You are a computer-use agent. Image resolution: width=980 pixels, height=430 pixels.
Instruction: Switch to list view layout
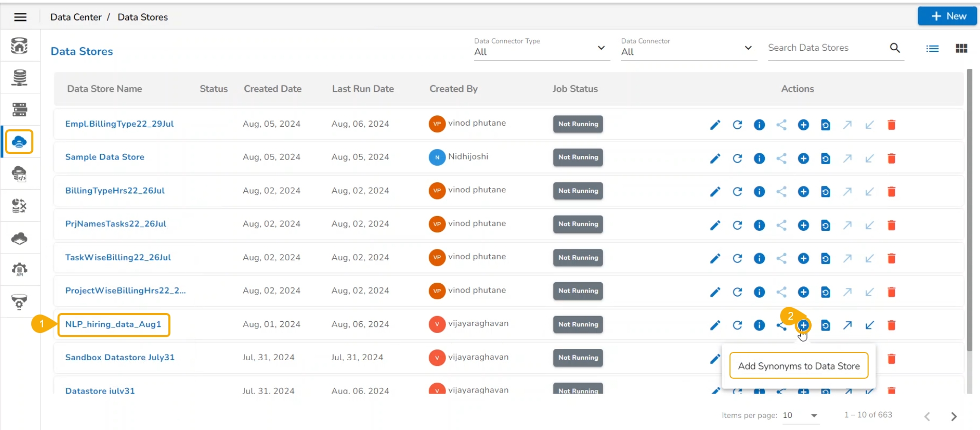click(x=932, y=48)
